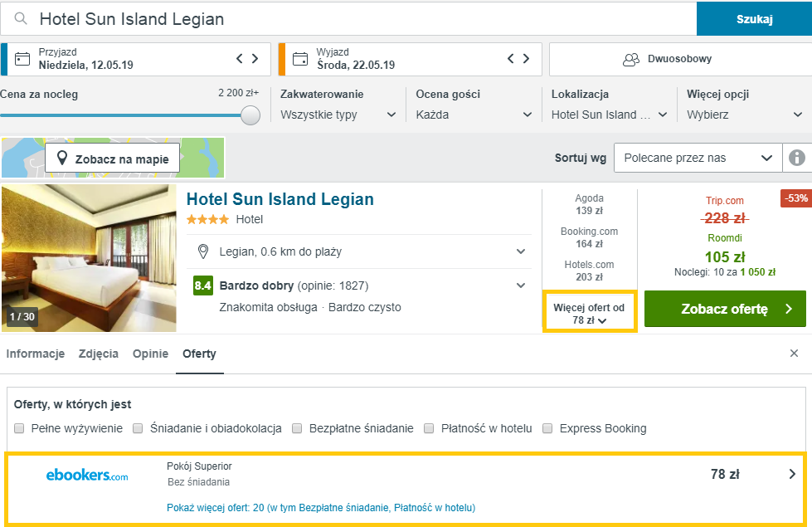Switch to the Opinie tab
This screenshot has height=527, width=812.
(150, 354)
